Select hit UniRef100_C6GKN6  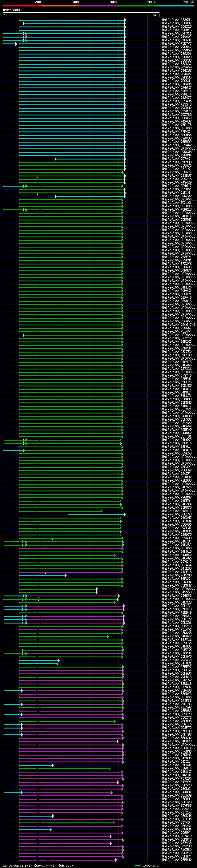(x=177, y=815)
